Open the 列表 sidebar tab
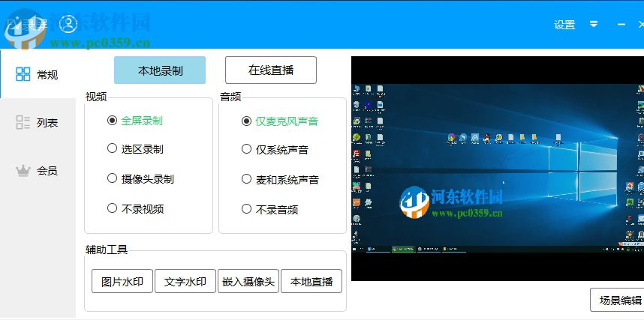Viewport: 644px width, 320px height. coord(38,122)
